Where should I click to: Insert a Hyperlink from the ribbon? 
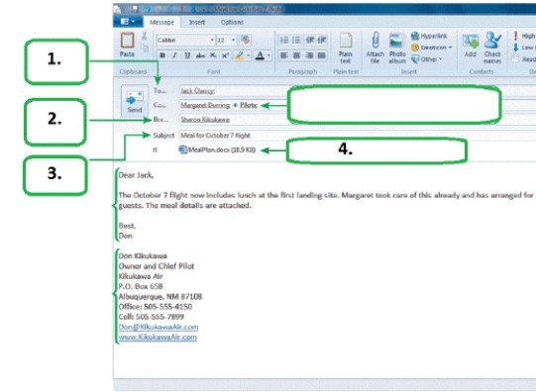click(x=429, y=36)
